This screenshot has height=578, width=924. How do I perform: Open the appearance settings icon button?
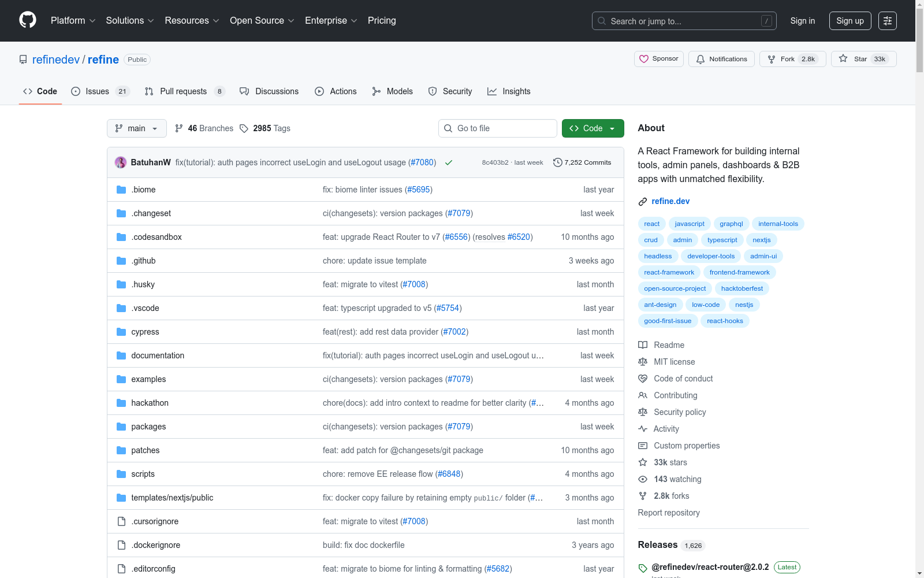pos(888,21)
